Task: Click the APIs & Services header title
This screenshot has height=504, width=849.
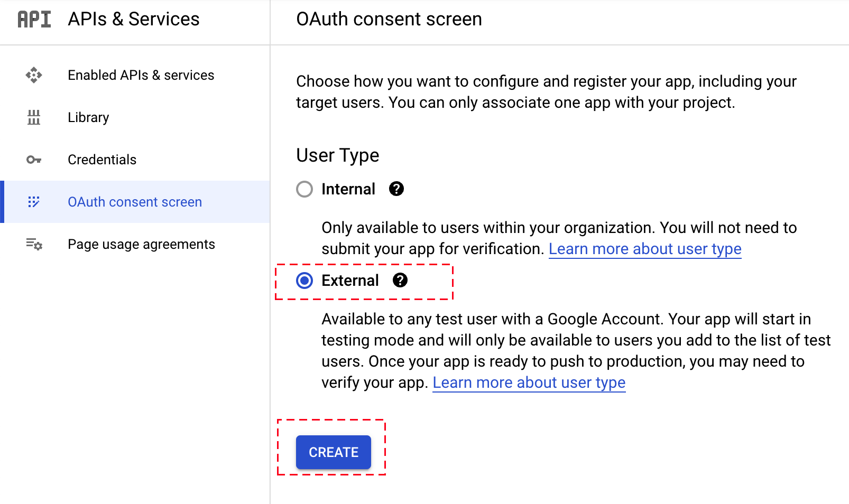Action: click(x=134, y=19)
